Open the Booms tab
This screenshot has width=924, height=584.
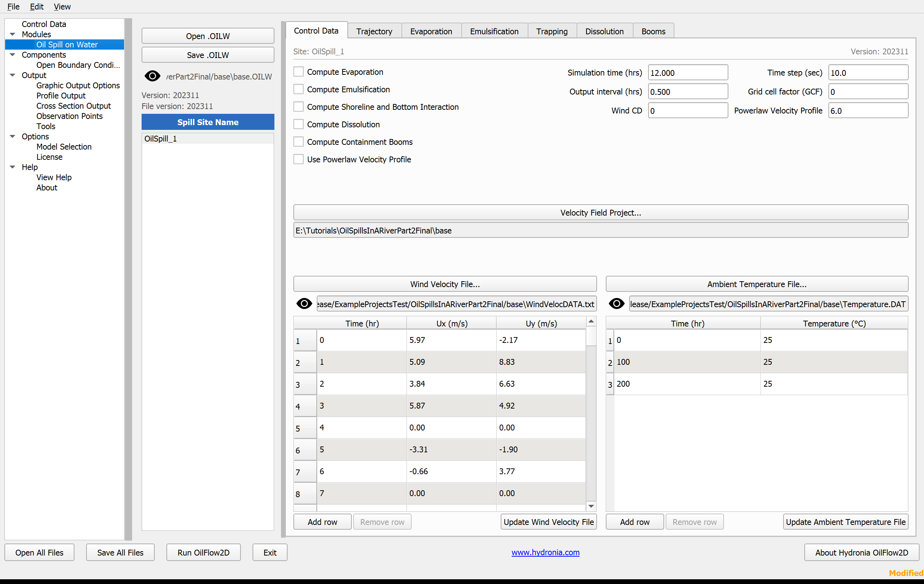click(653, 31)
